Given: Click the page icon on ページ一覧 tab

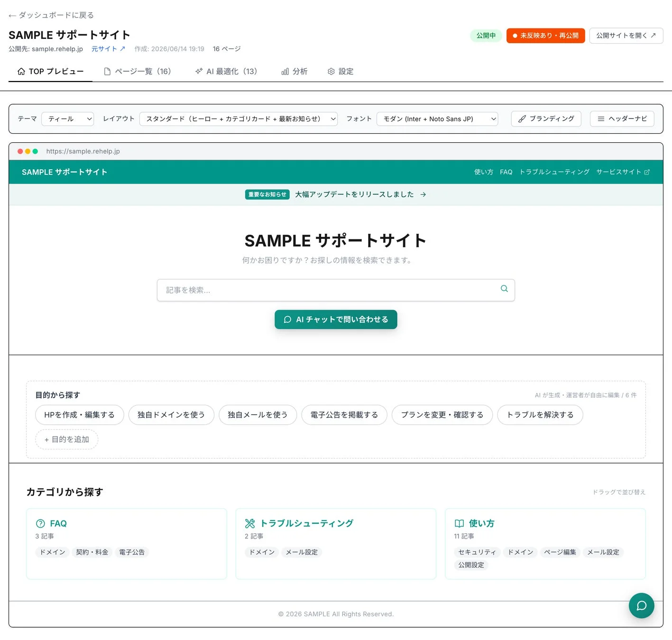Looking at the screenshot, I should pyautogui.click(x=107, y=72).
